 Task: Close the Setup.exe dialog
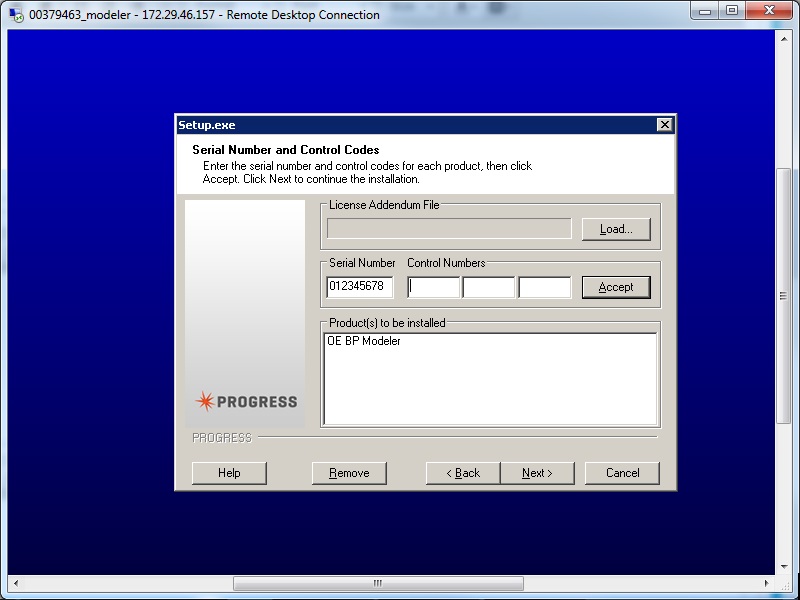coord(664,125)
